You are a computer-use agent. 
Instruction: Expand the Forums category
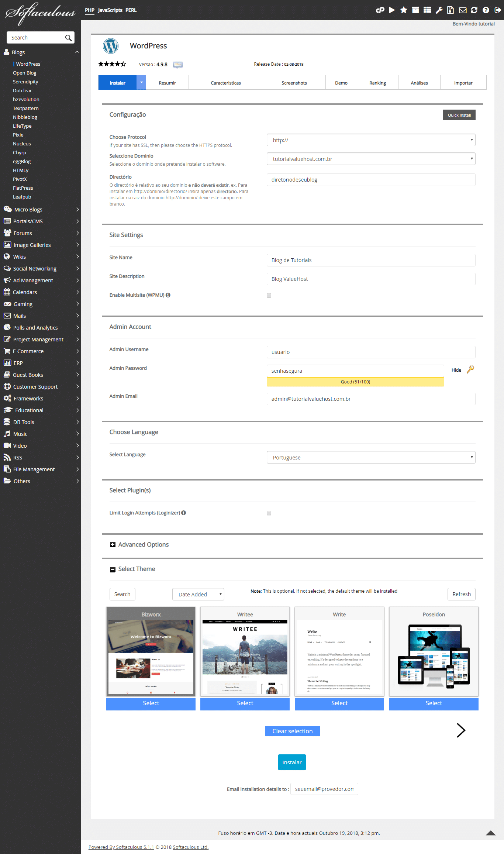(41, 233)
